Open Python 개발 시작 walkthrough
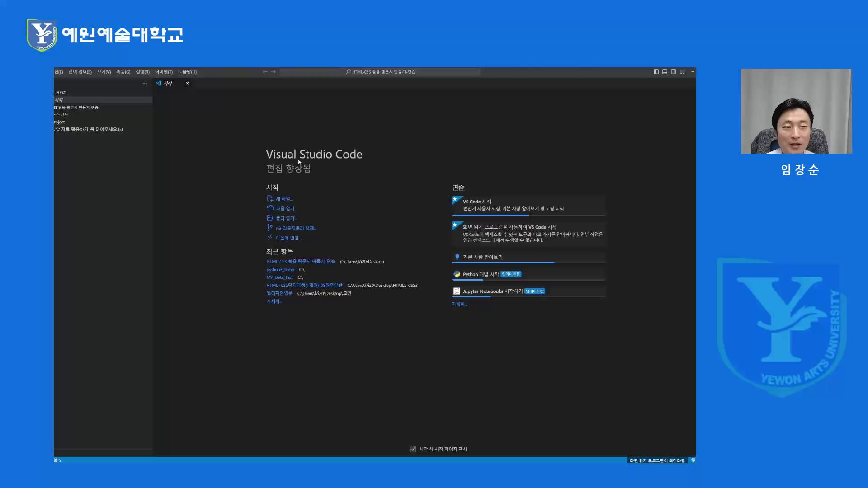The image size is (868, 488). [x=481, y=274]
